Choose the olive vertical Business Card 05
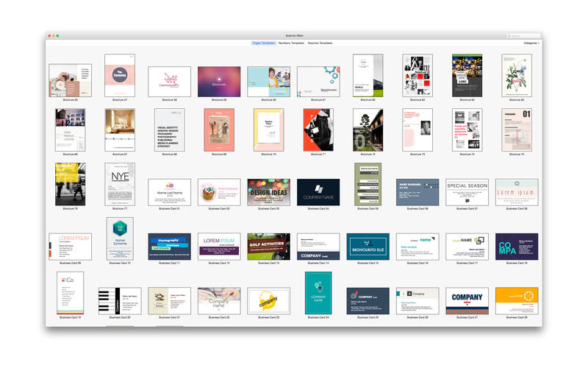The width and height of the screenshot is (588, 368). pyautogui.click(x=368, y=184)
